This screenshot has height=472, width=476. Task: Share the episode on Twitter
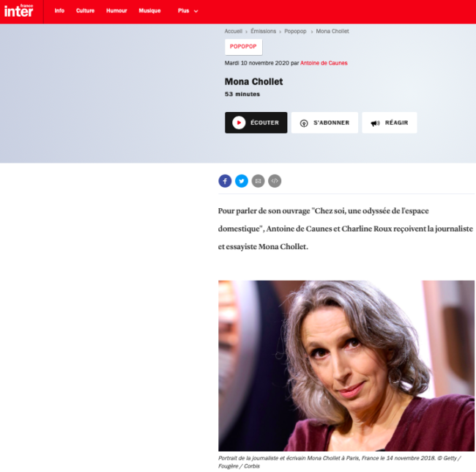242,181
